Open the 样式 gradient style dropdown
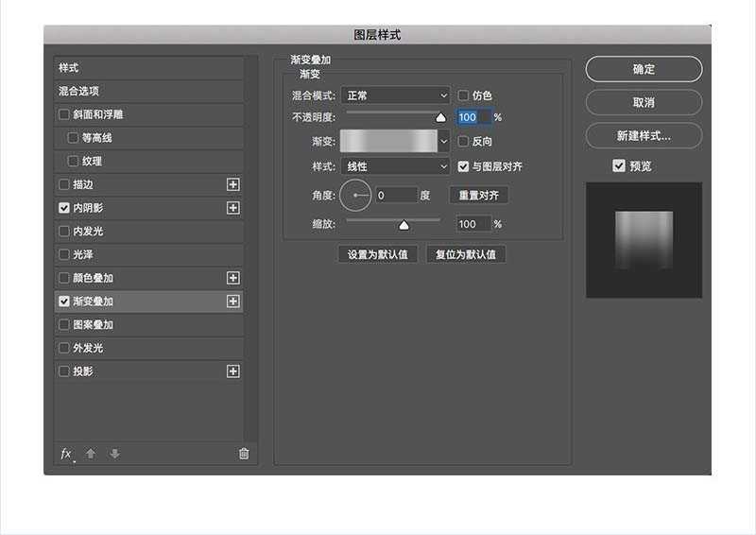The width and height of the screenshot is (756, 535). point(395,166)
